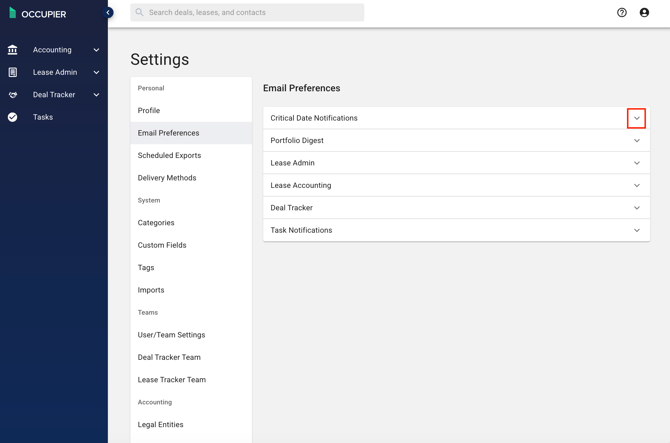Open Tasks in the sidebar
The width and height of the screenshot is (670, 443).
(43, 117)
